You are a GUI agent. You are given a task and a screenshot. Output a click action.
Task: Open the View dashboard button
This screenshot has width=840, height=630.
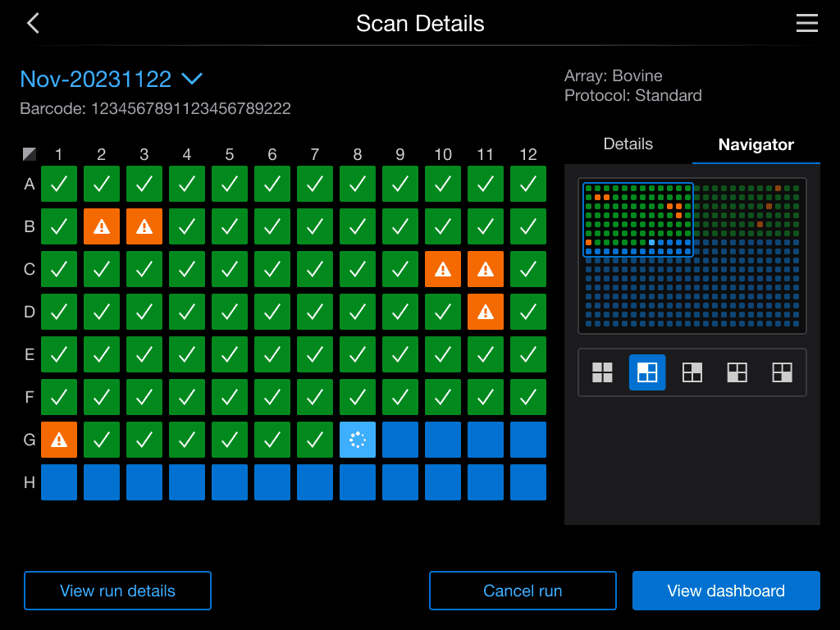pos(726,591)
